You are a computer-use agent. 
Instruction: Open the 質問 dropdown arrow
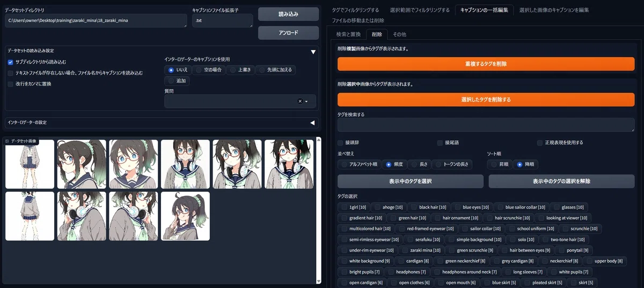(x=306, y=101)
